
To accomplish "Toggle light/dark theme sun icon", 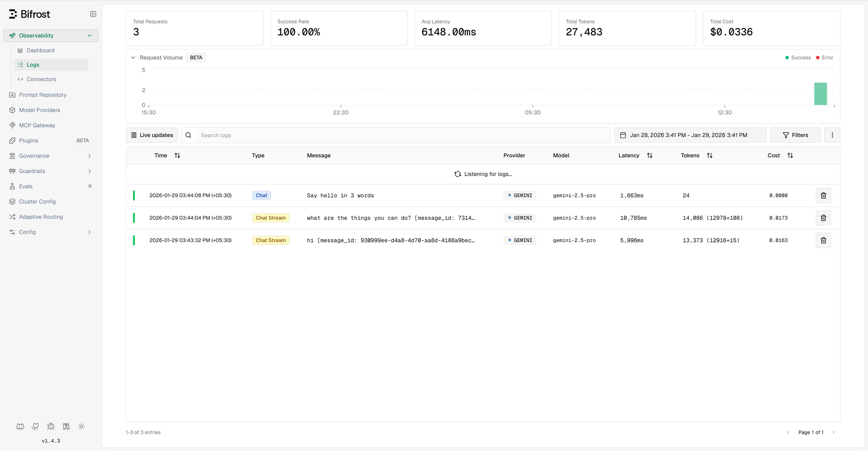I will [81, 427].
